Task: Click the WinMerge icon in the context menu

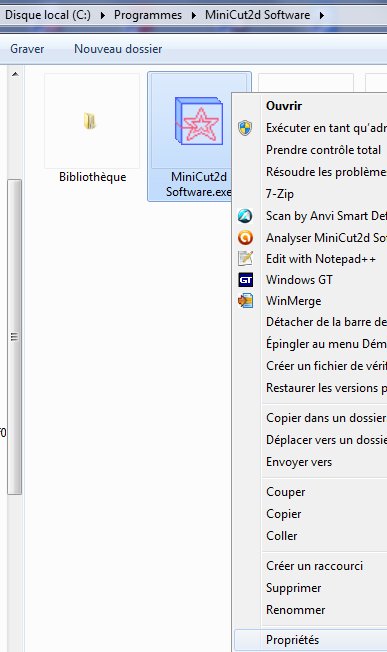Action: (245, 301)
